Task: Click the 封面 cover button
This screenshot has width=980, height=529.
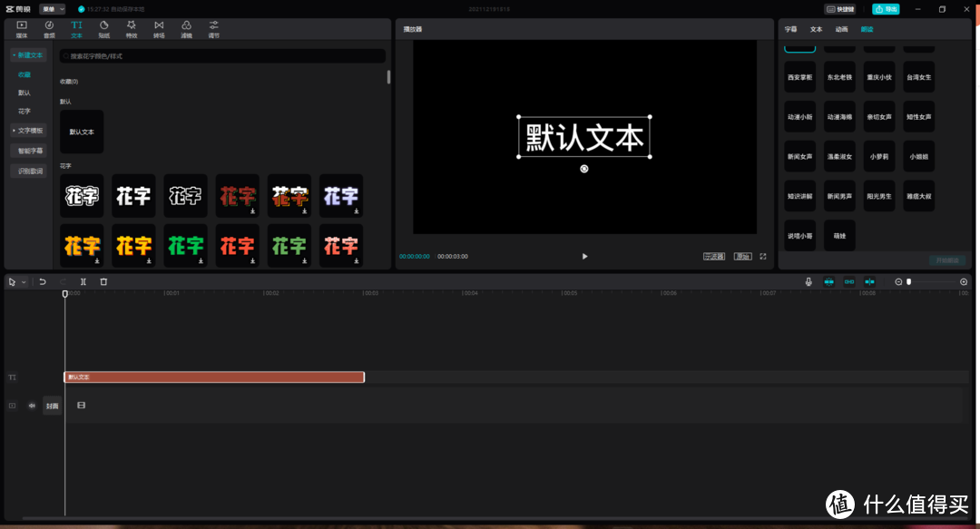Action: pyautogui.click(x=53, y=406)
